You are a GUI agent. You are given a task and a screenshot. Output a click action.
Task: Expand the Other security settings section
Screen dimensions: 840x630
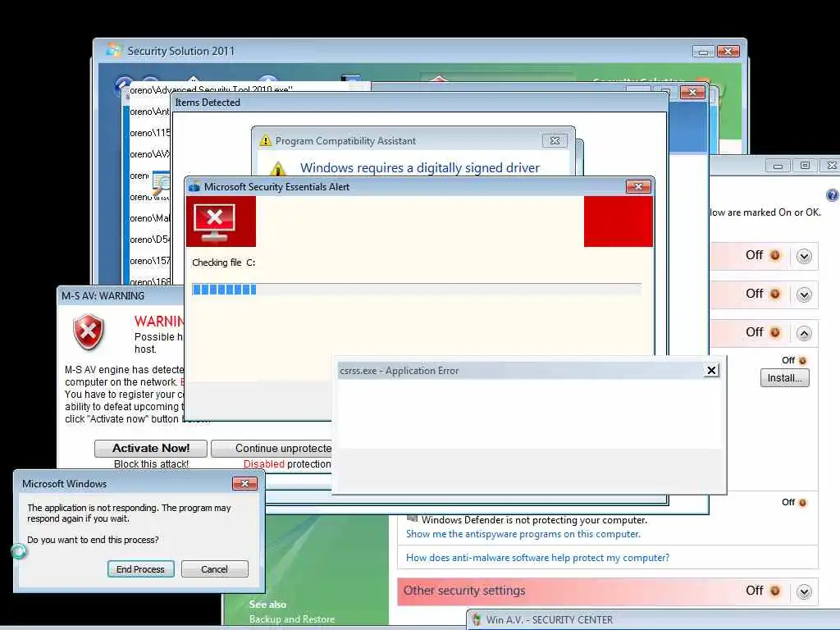click(804, 591)
